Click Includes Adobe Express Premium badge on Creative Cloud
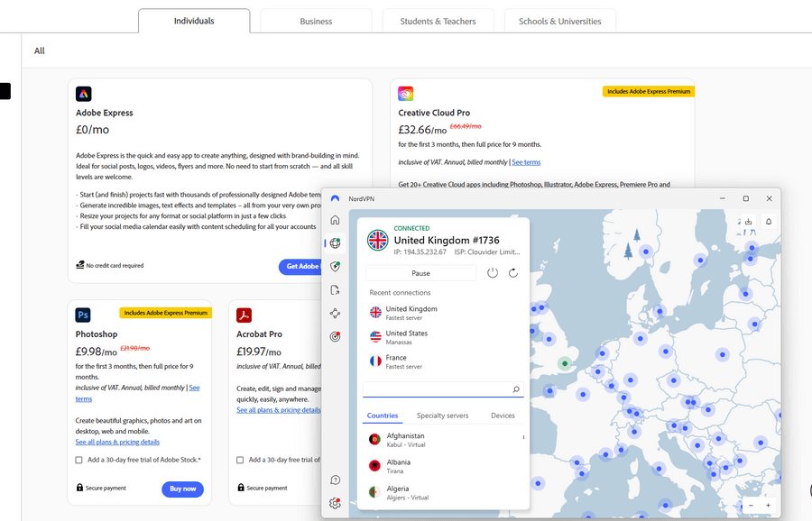This screenshot has width=812, height=521. pyautogui.click(x=649, y=91)
